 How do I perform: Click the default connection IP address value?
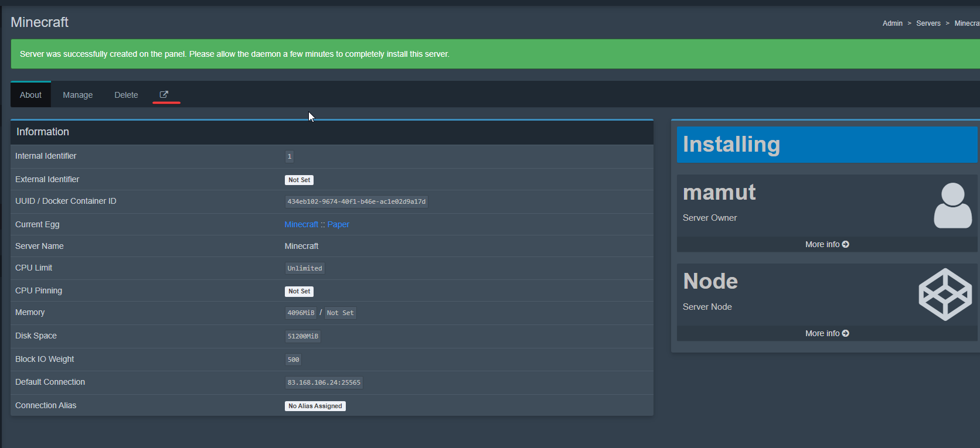[x=324, y=382]
